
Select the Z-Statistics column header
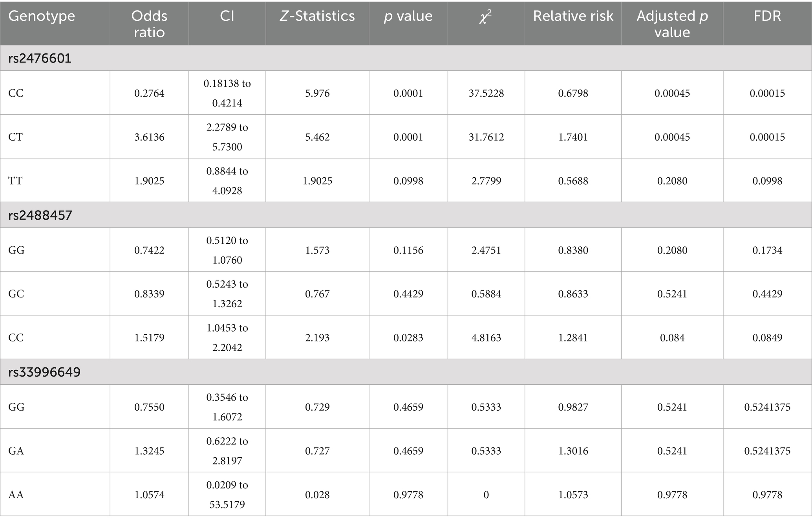pos(317,16)
